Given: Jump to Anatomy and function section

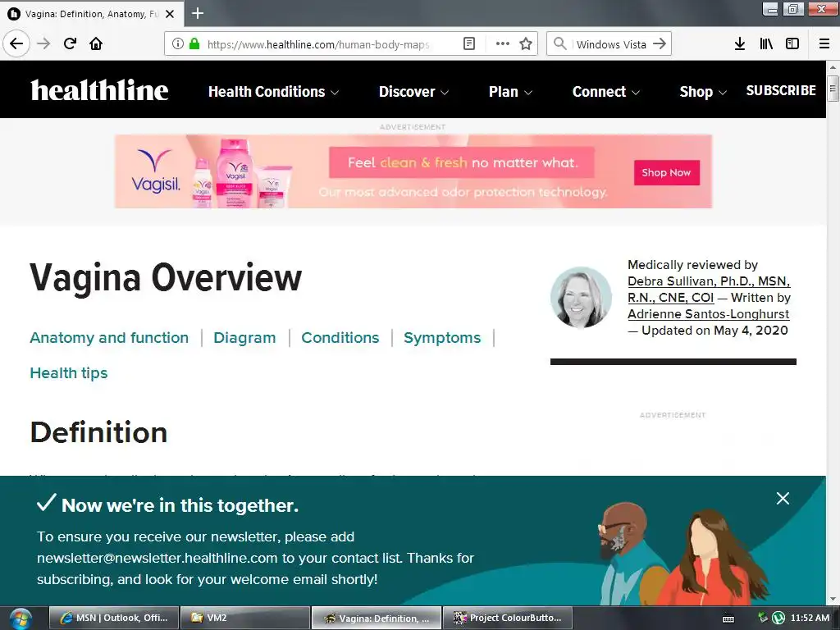Looking at the screenshot, I should click(x=109, y=337).
